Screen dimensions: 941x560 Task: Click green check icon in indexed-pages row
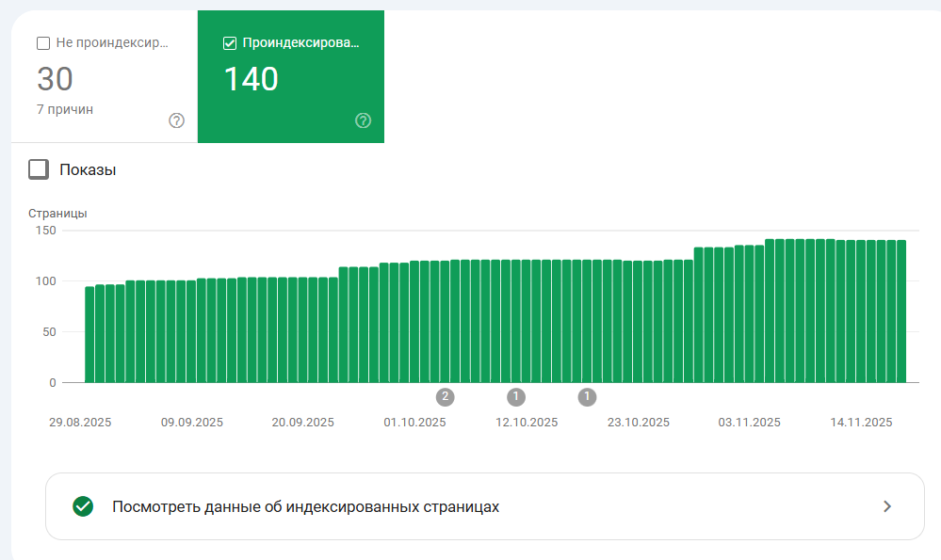click(x=83, y=506)
